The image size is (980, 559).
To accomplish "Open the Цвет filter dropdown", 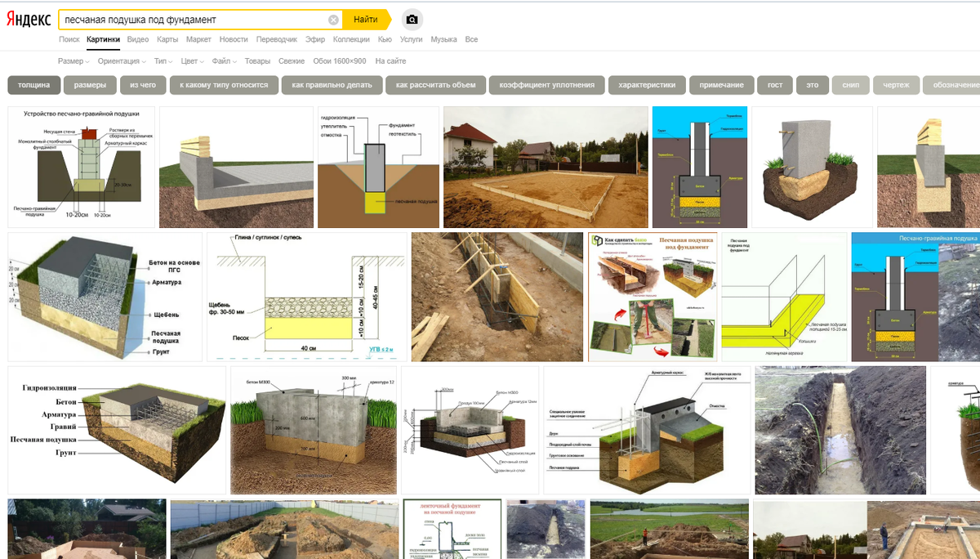I will [x=192, y=61].
